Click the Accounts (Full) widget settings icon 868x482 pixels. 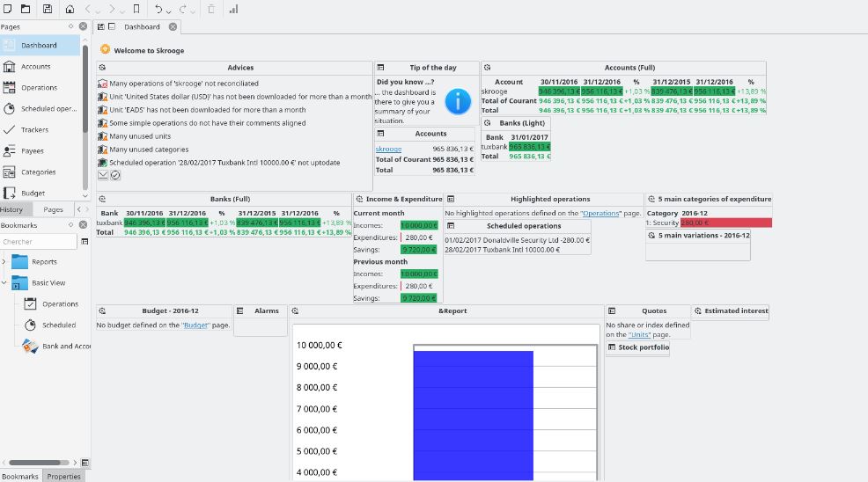(487, 68)
